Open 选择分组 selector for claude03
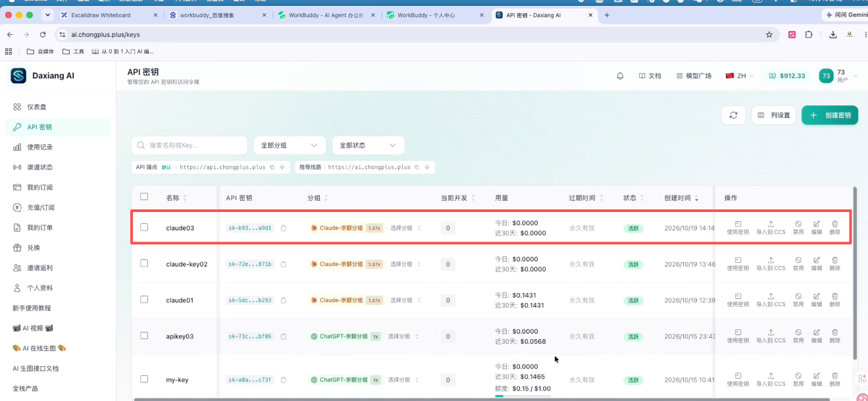The width and height of the screenshot is (868, 401). click(x=405, y=228)
